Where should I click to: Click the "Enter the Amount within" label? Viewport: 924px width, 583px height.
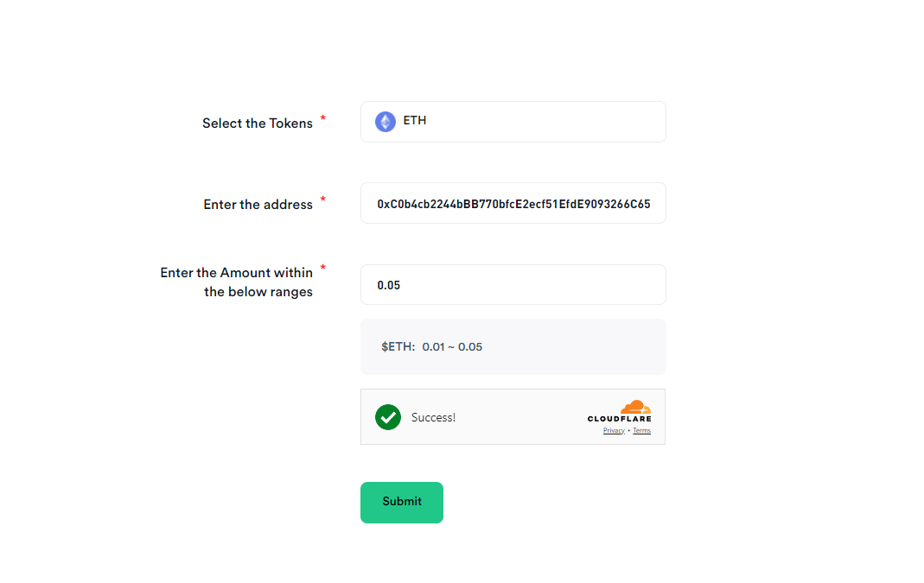click(x=236, y=273)
